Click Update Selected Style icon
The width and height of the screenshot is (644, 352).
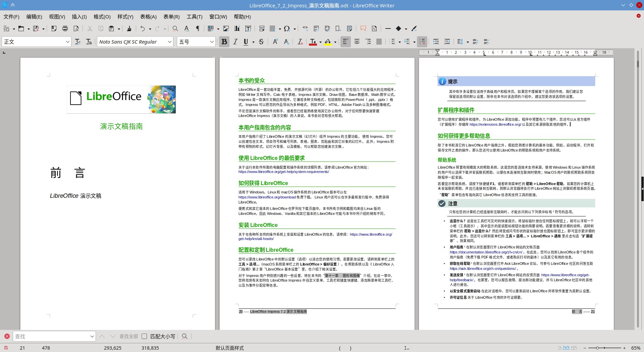click(x=77, y=42)
